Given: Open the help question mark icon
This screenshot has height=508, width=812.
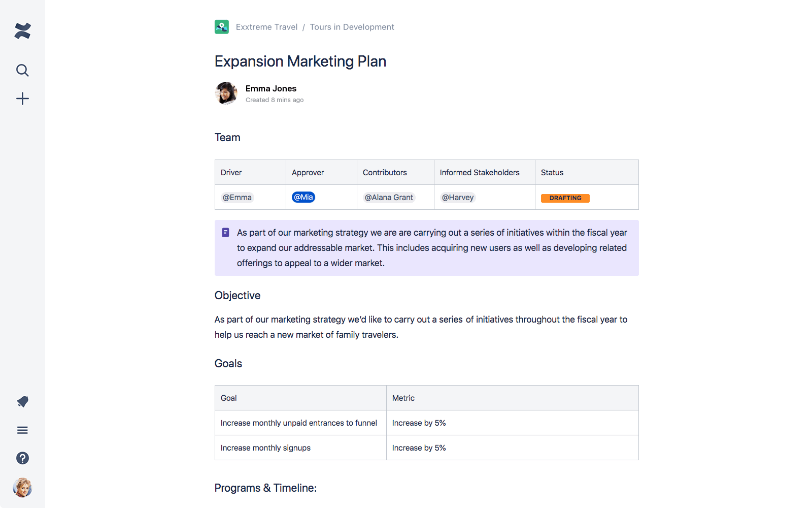Looking at the screenshot, I should coord(22,458).
